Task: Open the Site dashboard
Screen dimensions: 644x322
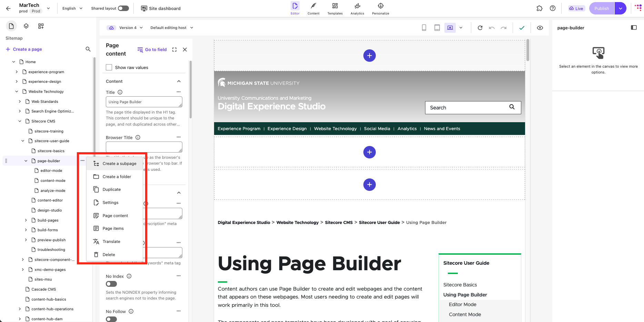Action: [161, 8]
